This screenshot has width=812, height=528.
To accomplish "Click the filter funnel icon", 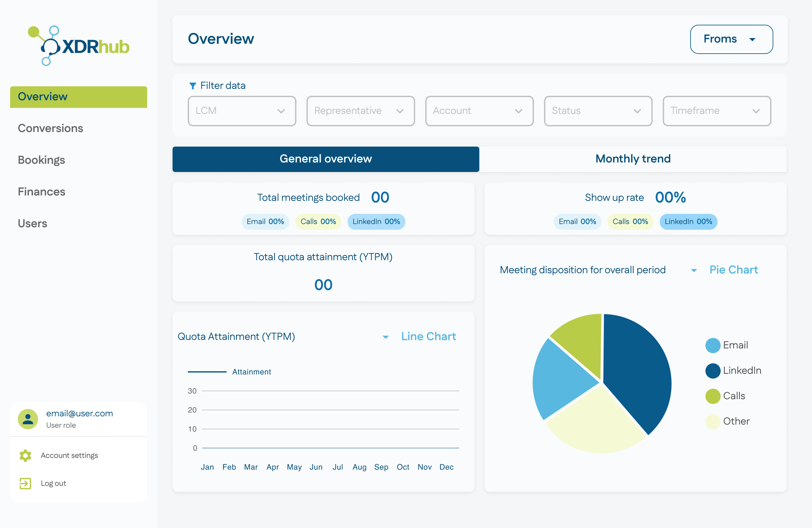I will [x=193, y=86].
